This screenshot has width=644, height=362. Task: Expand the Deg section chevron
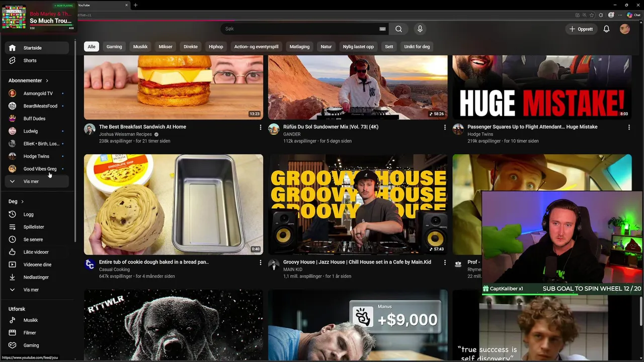click(x=22, y=202)
